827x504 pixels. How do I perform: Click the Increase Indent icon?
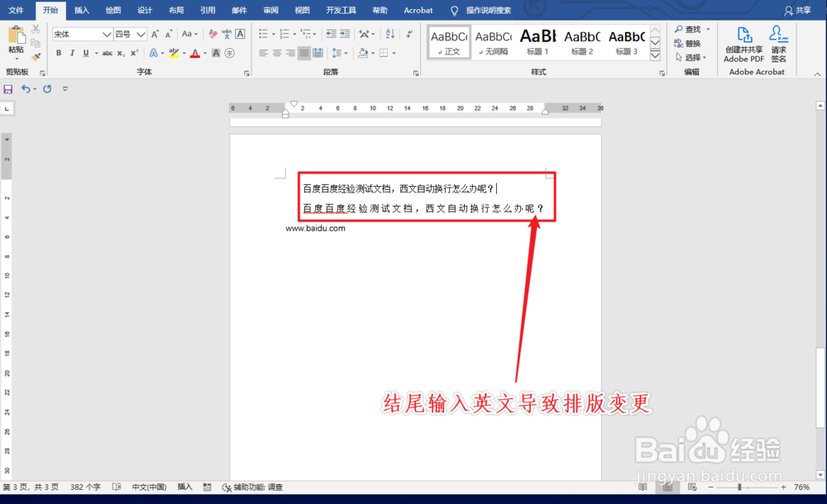(345, 34)
